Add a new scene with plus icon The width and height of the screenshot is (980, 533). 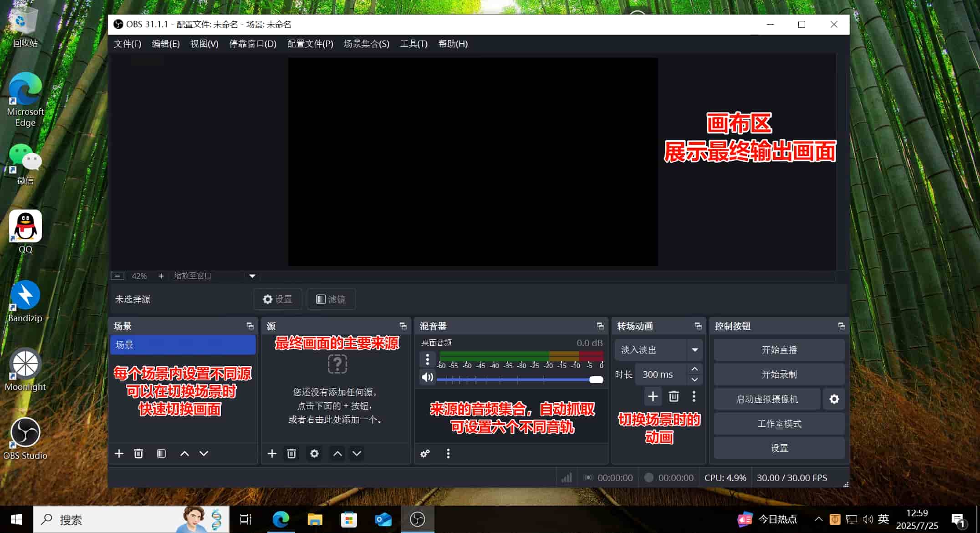click(x=119, y=453)
